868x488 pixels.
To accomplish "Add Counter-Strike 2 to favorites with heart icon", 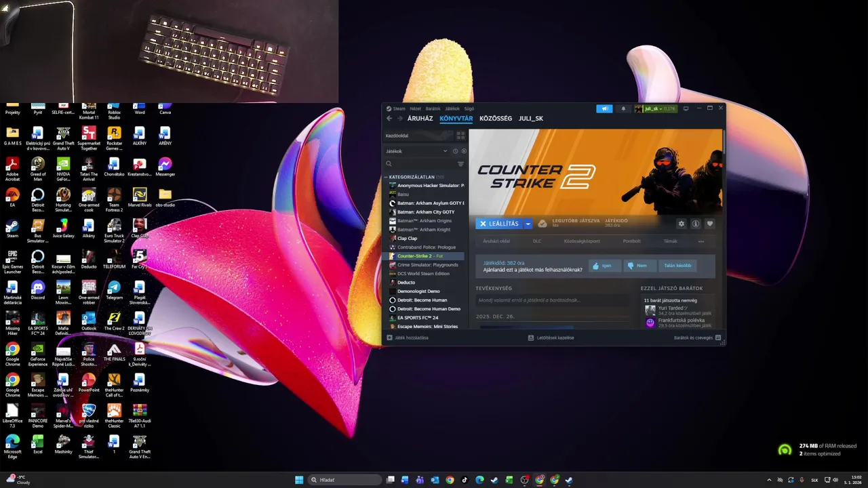I will click(710, 224).
